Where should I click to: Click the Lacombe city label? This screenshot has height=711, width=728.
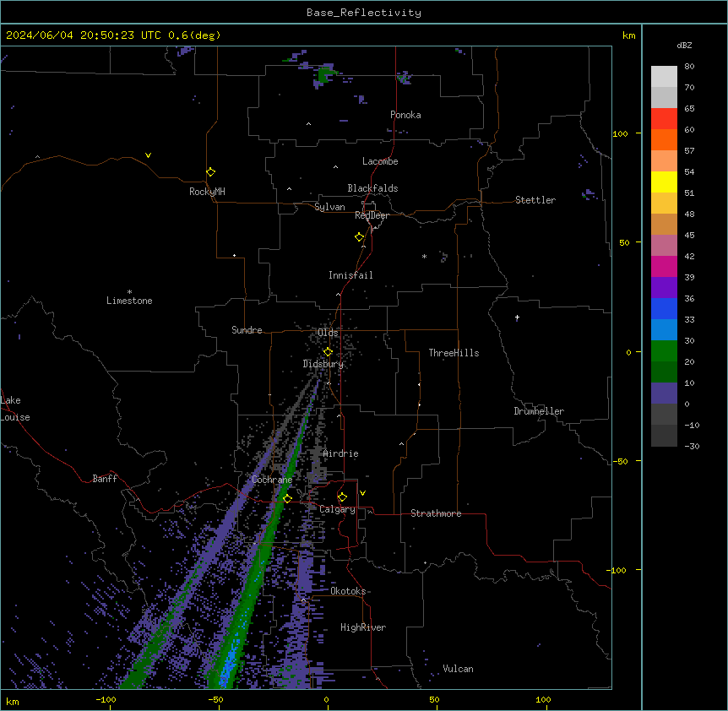point(380,161)
